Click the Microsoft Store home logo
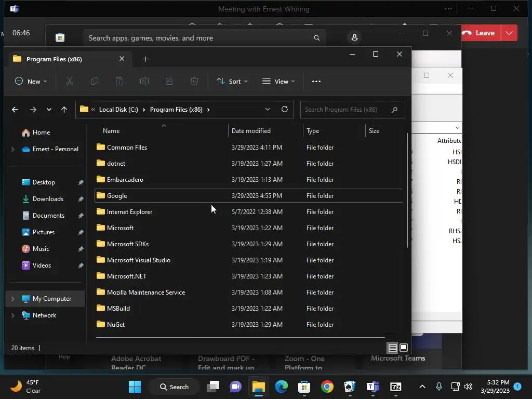Screen dimensions: 532x399 pos(60,37)
